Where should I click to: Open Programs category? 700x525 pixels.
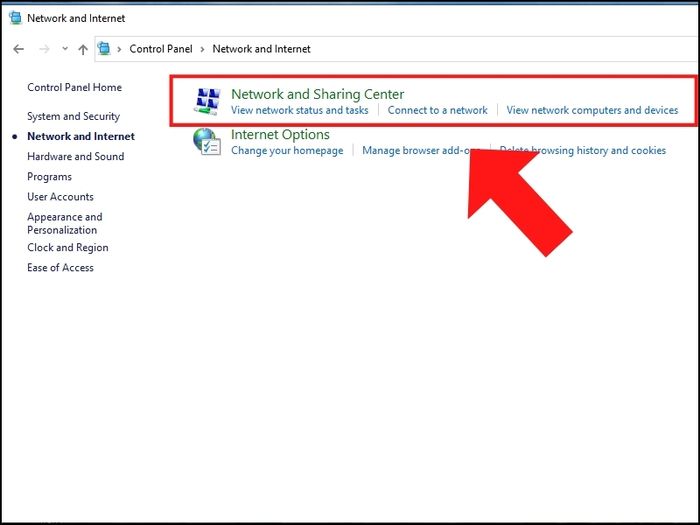click(50, 177)
